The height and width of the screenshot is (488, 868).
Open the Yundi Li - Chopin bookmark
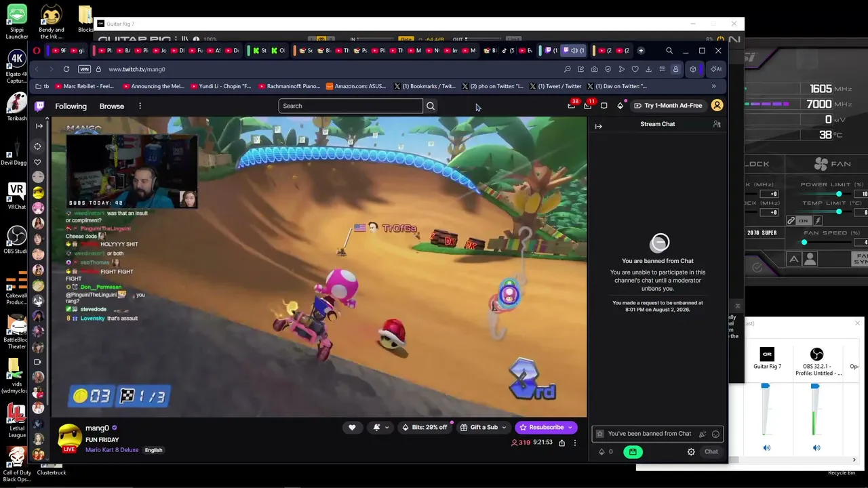221,86
